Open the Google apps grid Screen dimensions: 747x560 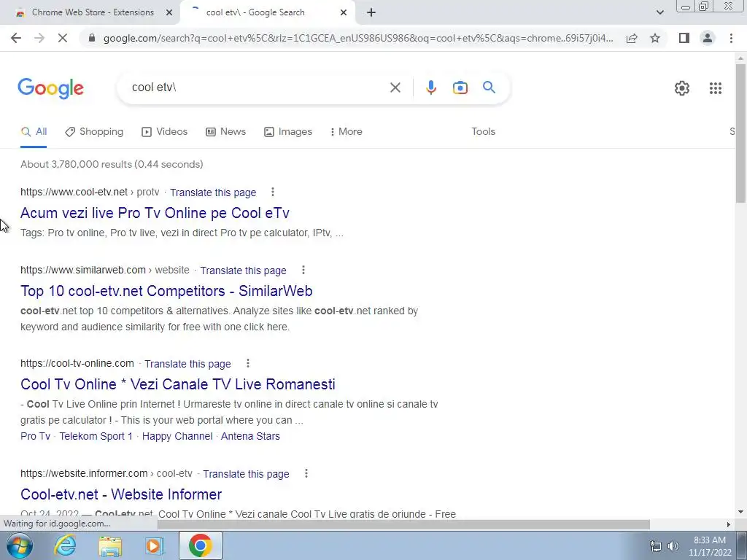715,88
